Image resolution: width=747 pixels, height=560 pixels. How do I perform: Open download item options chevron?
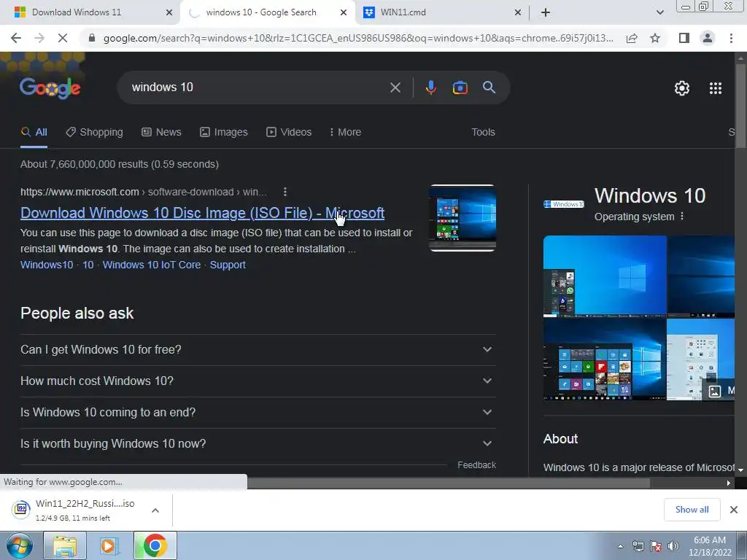point(155,510)
